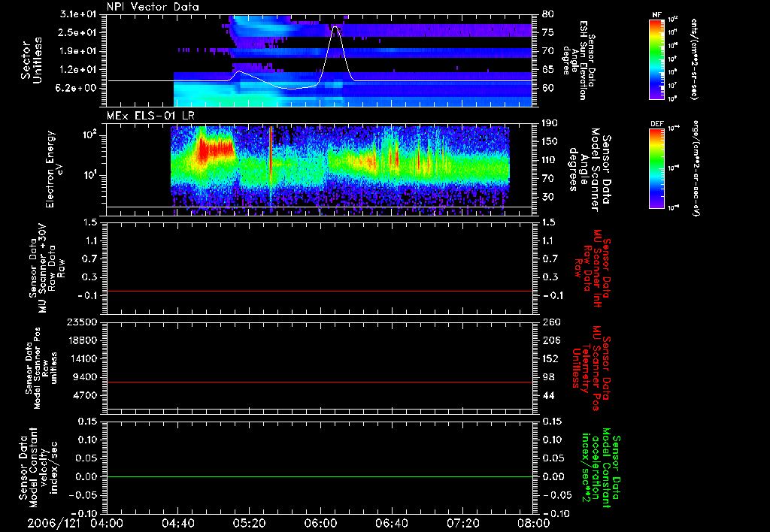Click the "260" telemetry tick value
This screenshot has height=532, width=770.
click(551, 322)
